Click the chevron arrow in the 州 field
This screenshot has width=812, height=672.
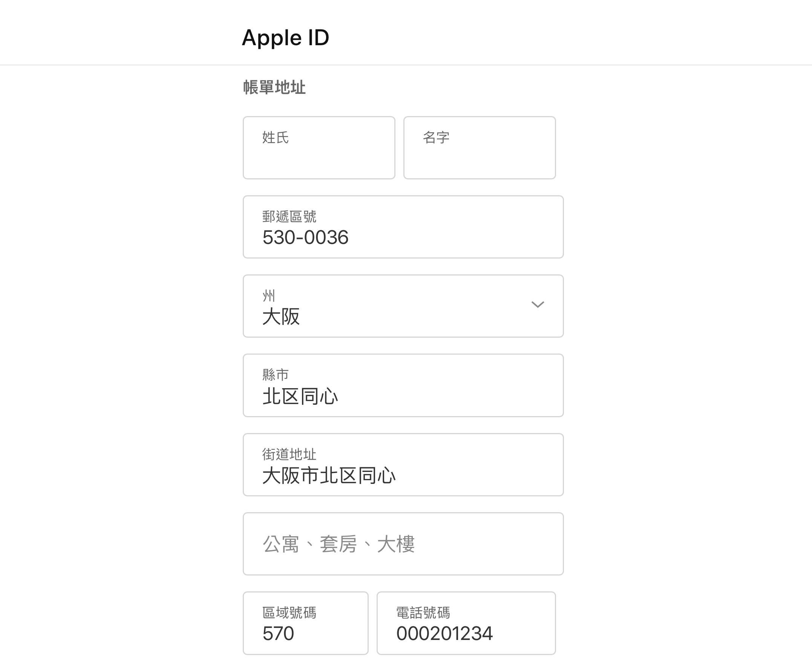(x=538, y=305)
